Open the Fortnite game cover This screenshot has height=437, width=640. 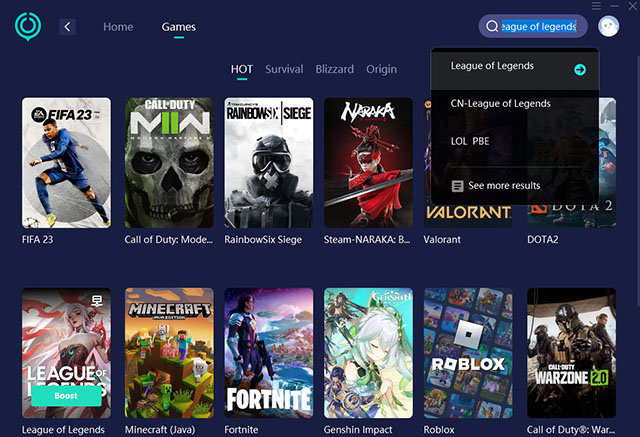coord(269,353)
